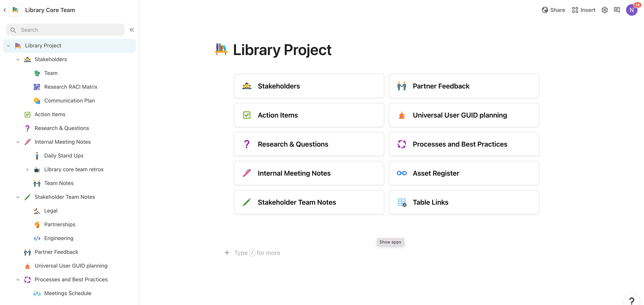The image size is (644, 305).
Task: Open the user avatar with notification badge
Action: point(632,10)
